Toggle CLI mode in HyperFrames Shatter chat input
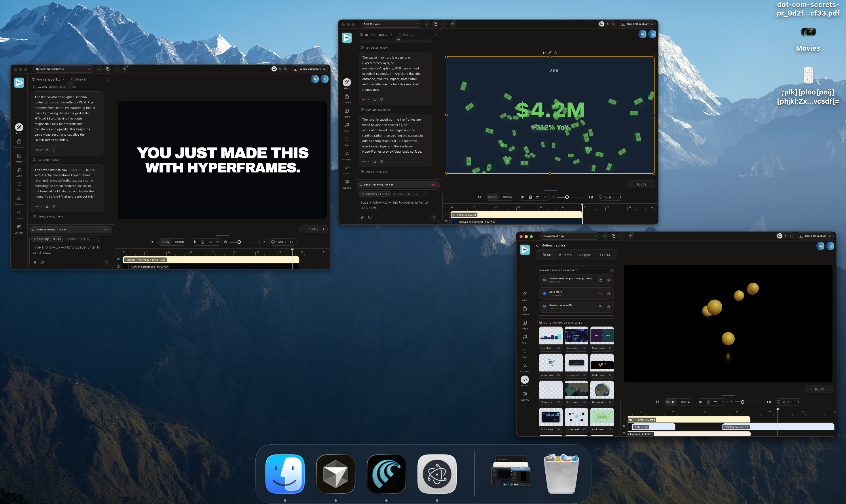 coord(57,239)
